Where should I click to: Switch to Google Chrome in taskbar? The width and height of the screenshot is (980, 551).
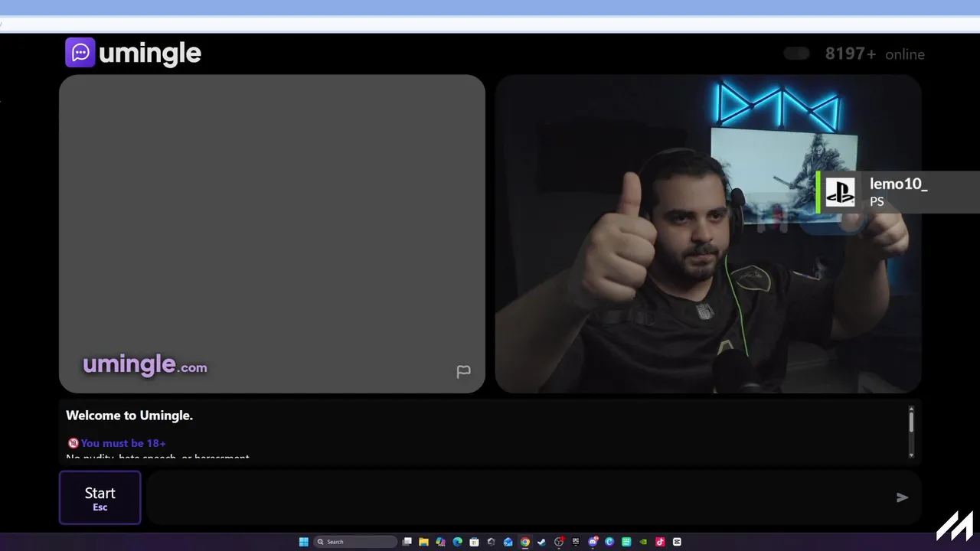click(525, 542)
